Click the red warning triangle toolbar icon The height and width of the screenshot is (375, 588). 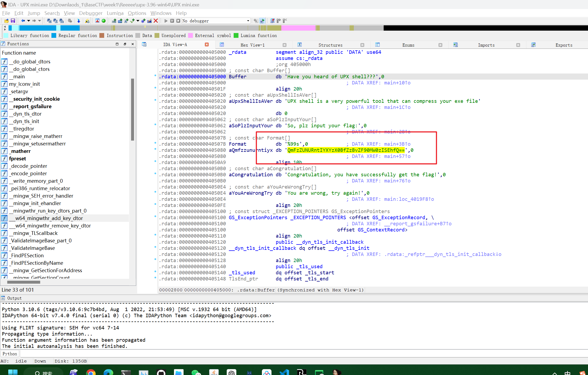click(97, 21)
